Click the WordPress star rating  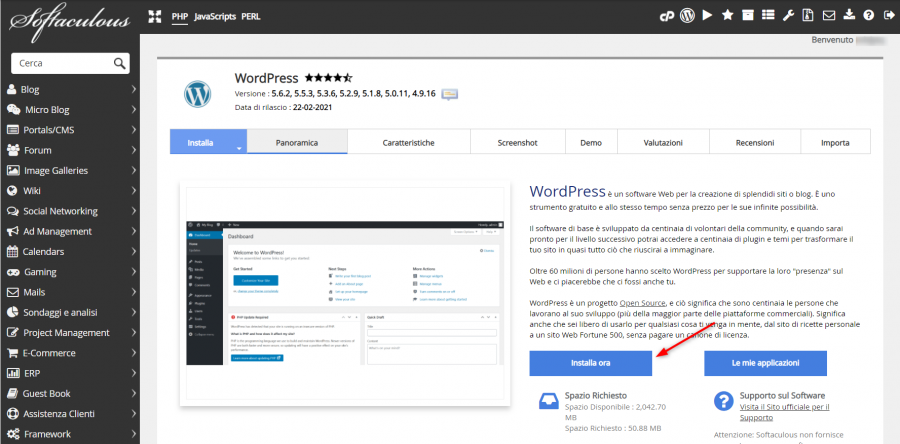coord(328,77)
